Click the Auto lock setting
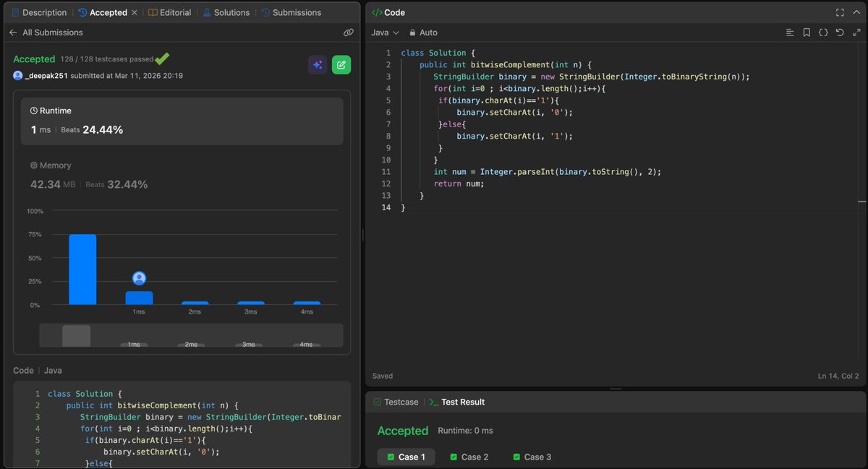Screen dimensions: 868x469 (x=423, y=33)
